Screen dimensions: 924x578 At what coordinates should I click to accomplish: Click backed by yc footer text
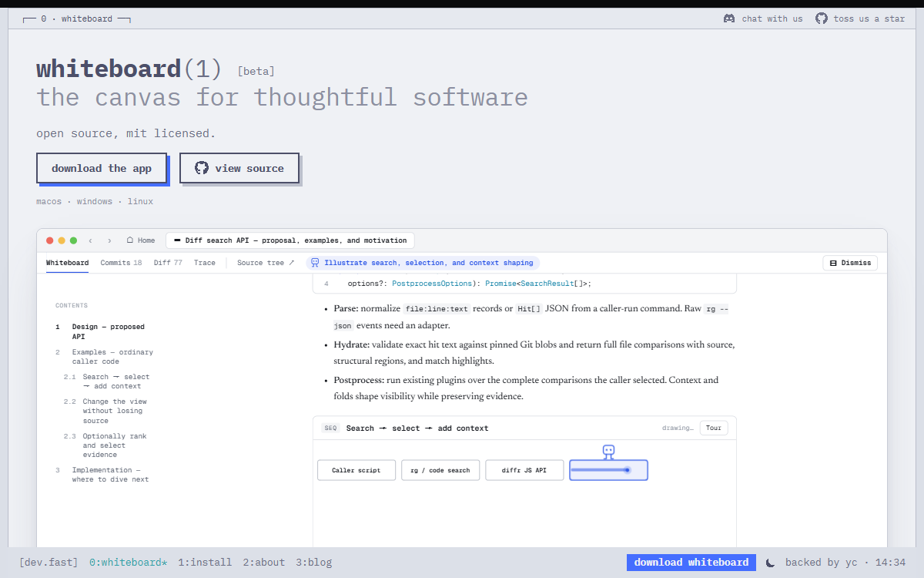click(x=822, y=563)
